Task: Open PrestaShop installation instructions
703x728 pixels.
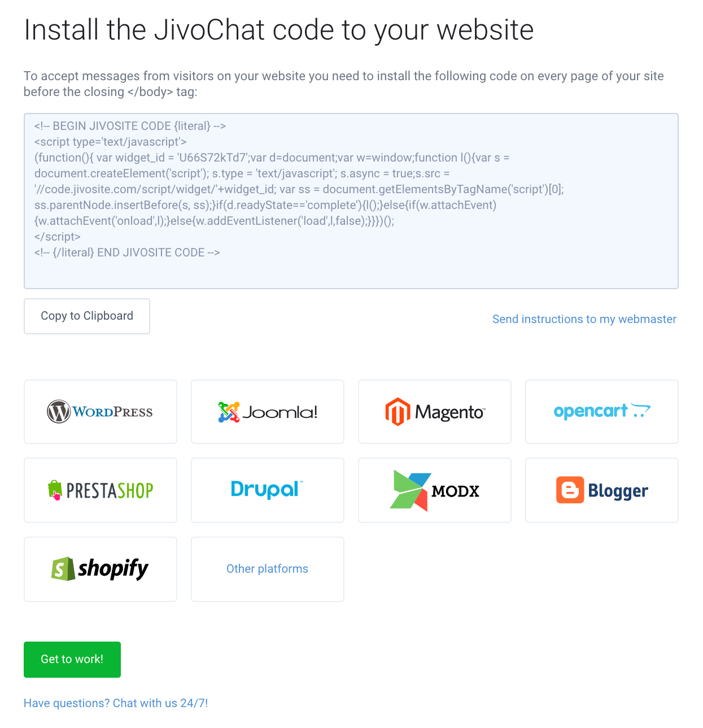Action: (x=101, y=490)
